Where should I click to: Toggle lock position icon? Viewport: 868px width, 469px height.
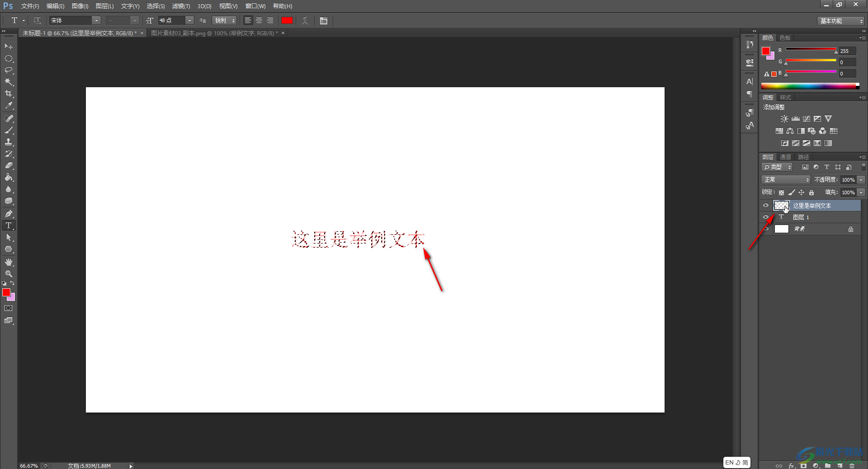[802, 192]
